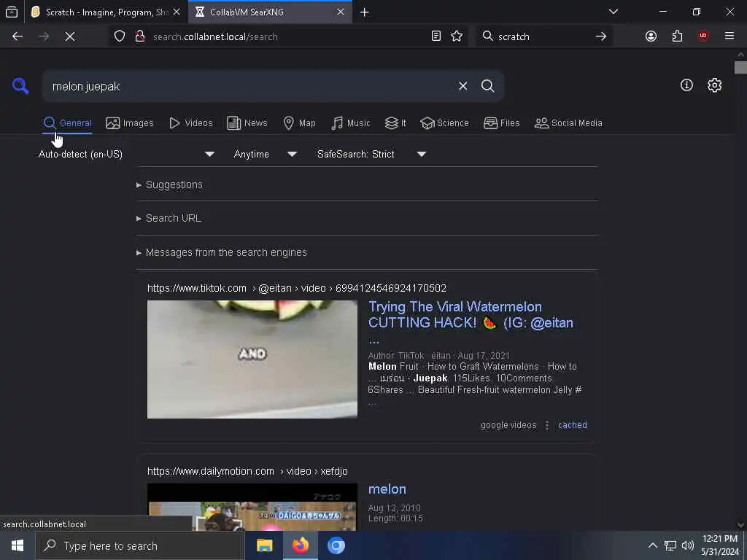Viewport: 747px width, 560px height.
Task: Bookmark this page with star
Action: tap(457, 36)
